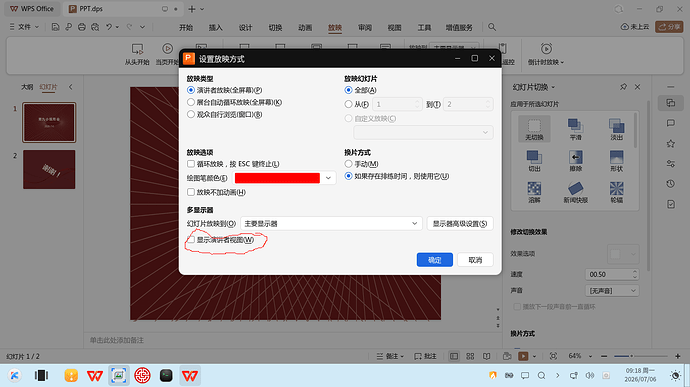This screenshot has height=387, width=690.
Task: Switch to reading view icon
Action: point(487,356)
